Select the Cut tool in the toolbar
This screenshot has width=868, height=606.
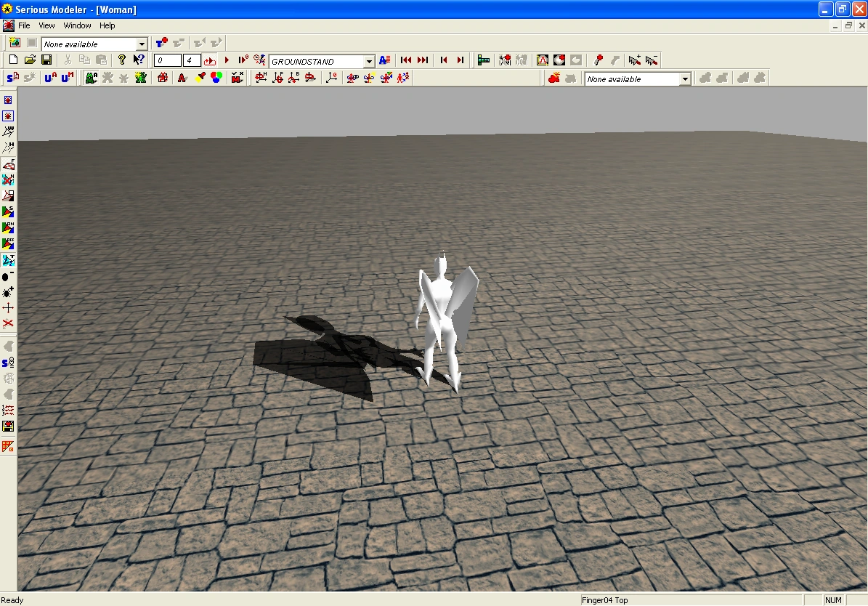67,60
